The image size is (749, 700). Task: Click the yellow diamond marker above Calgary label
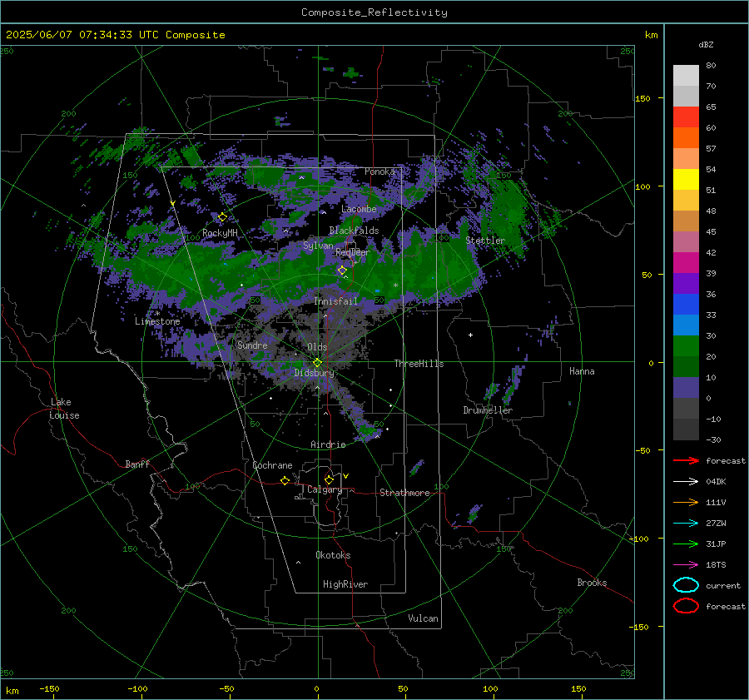329,479
